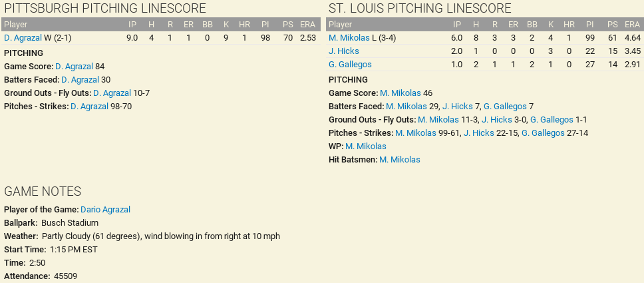
Task: Click M. Mikolas link next to WP
Action: [366, 146]
